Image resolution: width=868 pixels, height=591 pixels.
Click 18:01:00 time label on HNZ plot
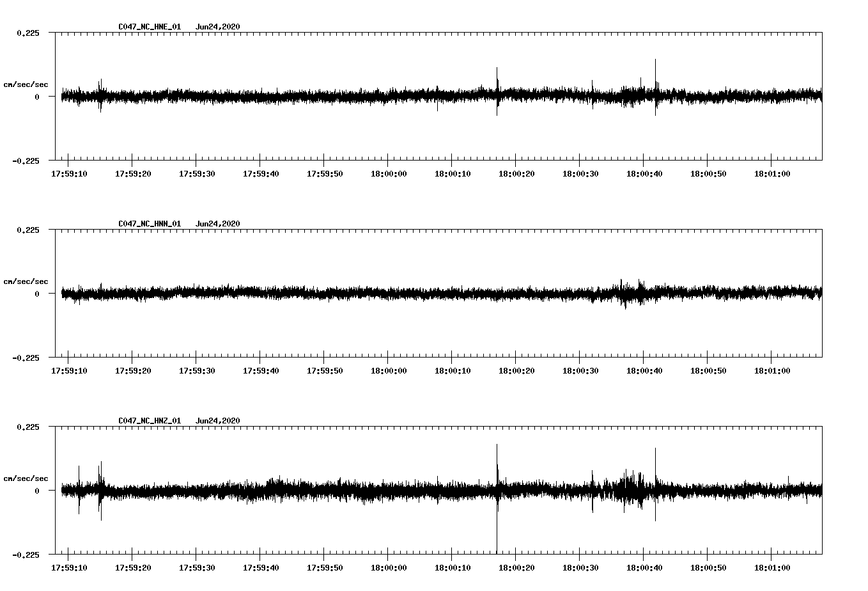772,568
